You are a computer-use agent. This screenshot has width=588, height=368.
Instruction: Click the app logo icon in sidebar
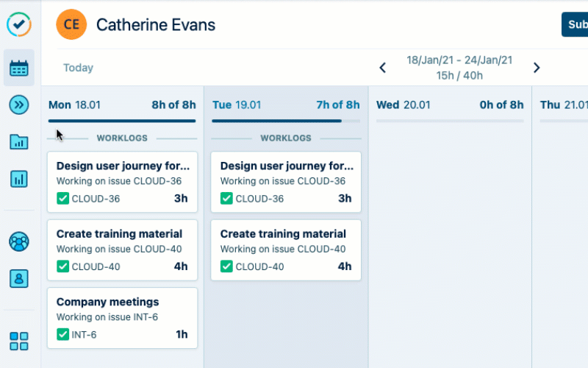tap(19, 24)
